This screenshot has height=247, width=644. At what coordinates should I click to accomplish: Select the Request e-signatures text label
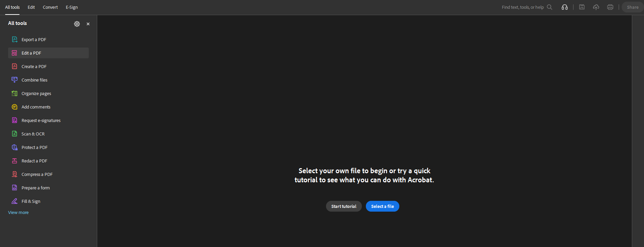click(41, 121)
